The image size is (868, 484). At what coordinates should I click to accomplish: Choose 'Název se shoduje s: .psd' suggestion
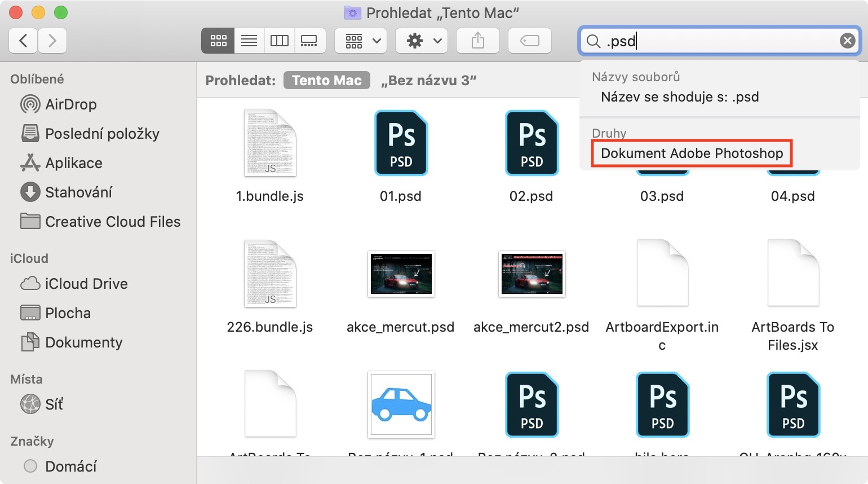click(680, 97)
